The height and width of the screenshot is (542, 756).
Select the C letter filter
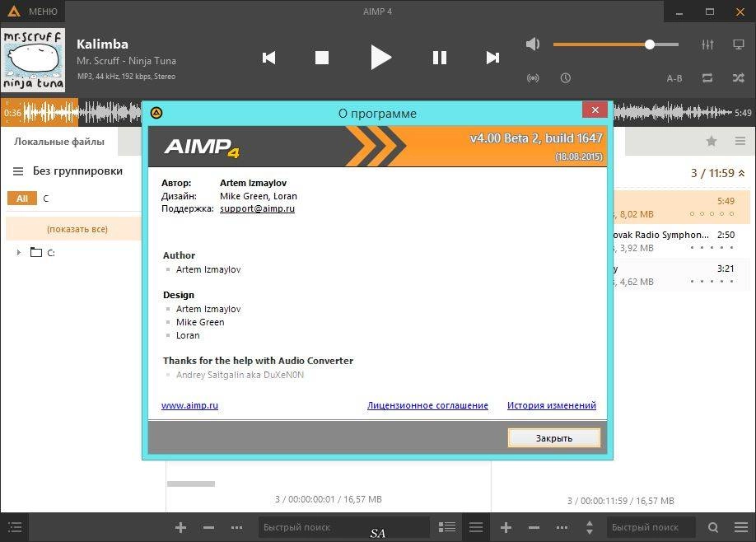(46, 199)
